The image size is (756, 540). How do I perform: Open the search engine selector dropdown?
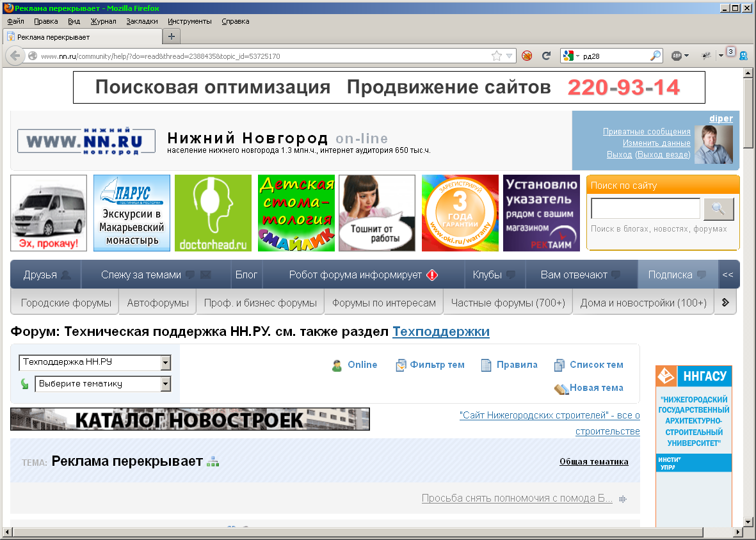click(x=570, y=56)
